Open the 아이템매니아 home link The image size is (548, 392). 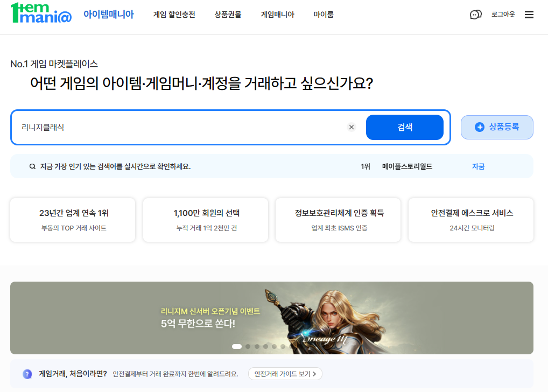click(x=108, y=15)
